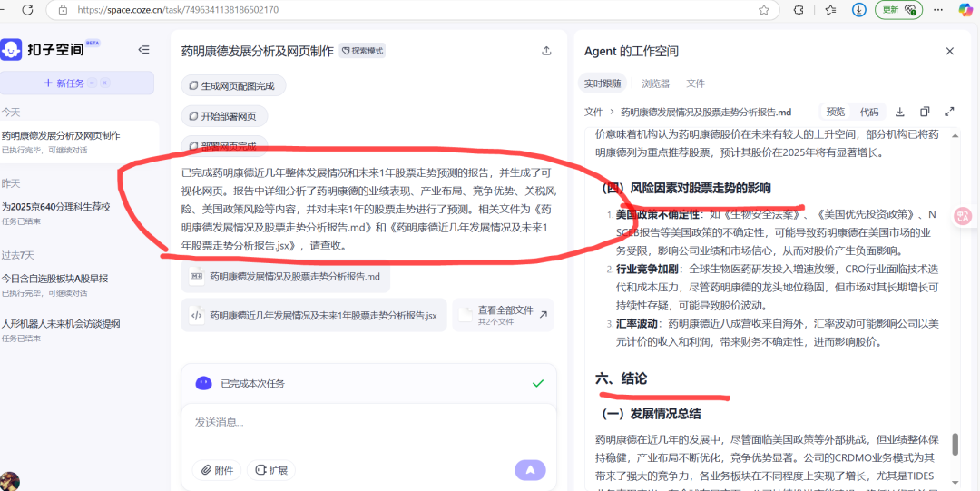Open browser extensions puzzle icon

[x=799, y=10]
